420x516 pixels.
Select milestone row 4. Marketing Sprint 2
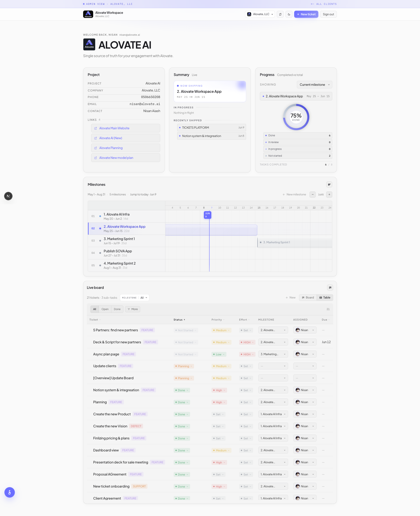click(x=126, y=265)
